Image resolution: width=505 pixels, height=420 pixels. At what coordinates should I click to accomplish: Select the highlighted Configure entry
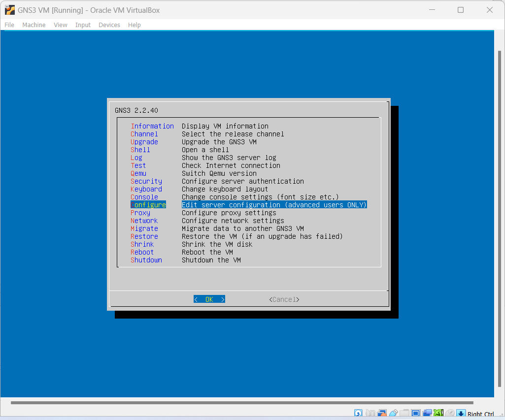pyautogui.click(x=249, y=205)
